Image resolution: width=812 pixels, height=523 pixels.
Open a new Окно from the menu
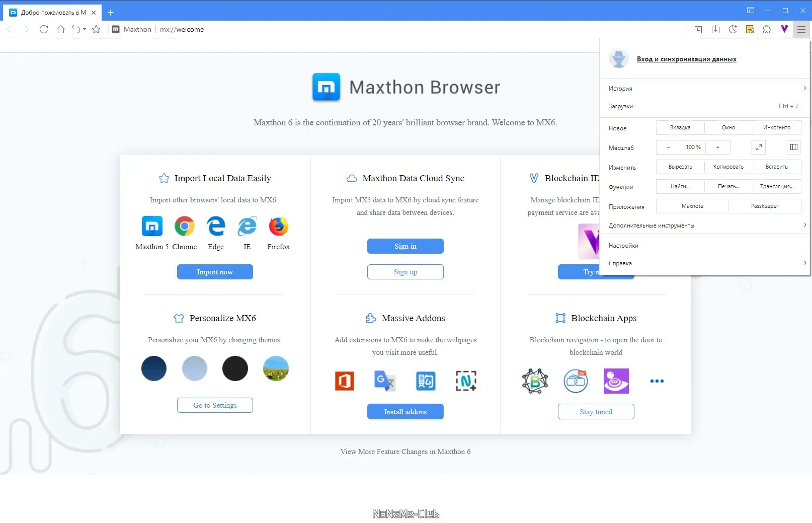point(728,127)
